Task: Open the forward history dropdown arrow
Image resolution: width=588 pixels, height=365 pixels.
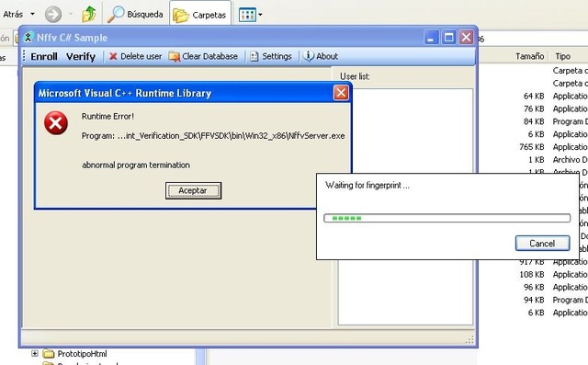Action: [71, 15]
